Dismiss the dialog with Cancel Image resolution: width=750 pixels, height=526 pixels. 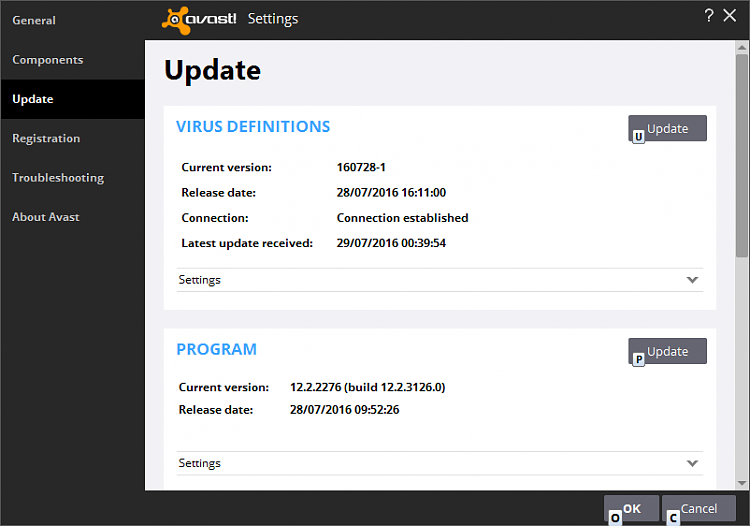699,508
